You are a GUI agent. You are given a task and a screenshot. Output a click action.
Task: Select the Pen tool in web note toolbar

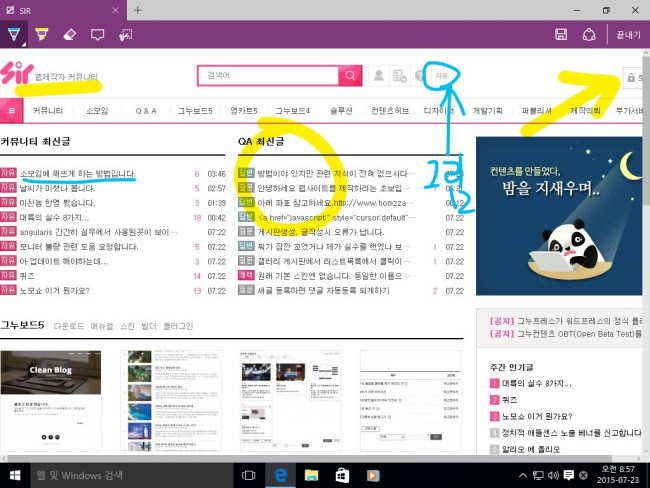[14, 33]
